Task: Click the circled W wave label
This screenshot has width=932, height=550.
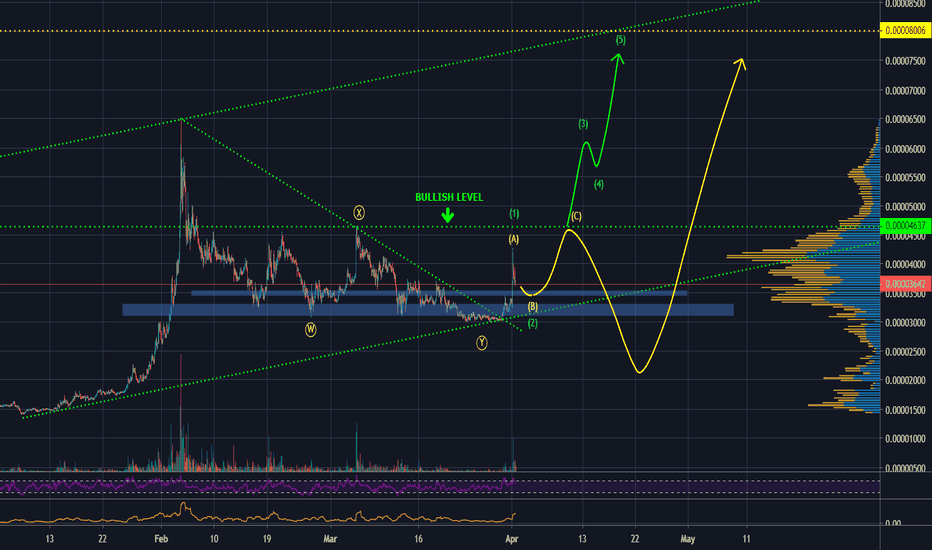Action: point(310,329)
